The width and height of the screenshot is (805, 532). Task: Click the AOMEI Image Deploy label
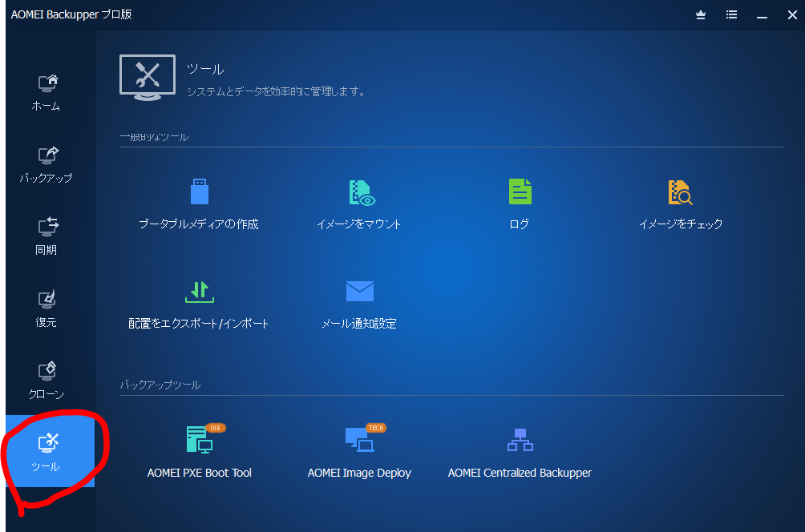coord(359,473)
